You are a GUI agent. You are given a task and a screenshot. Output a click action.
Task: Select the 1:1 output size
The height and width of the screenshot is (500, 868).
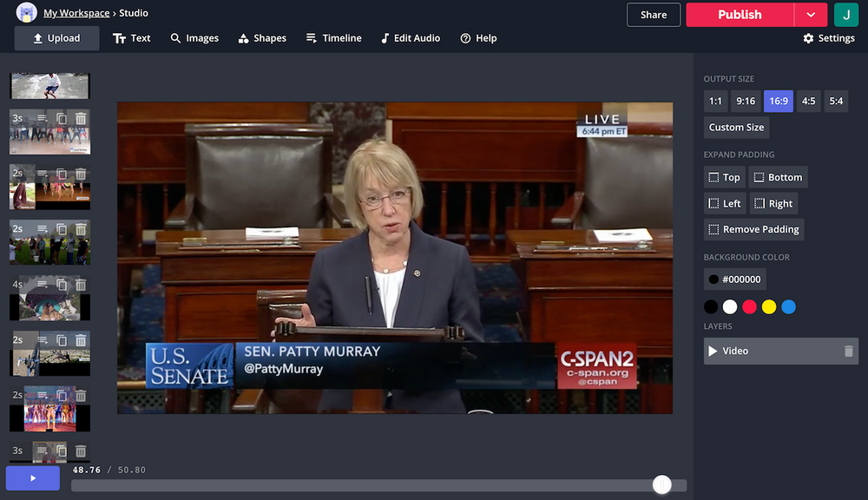pyautogui.click(x=715, y=102)
